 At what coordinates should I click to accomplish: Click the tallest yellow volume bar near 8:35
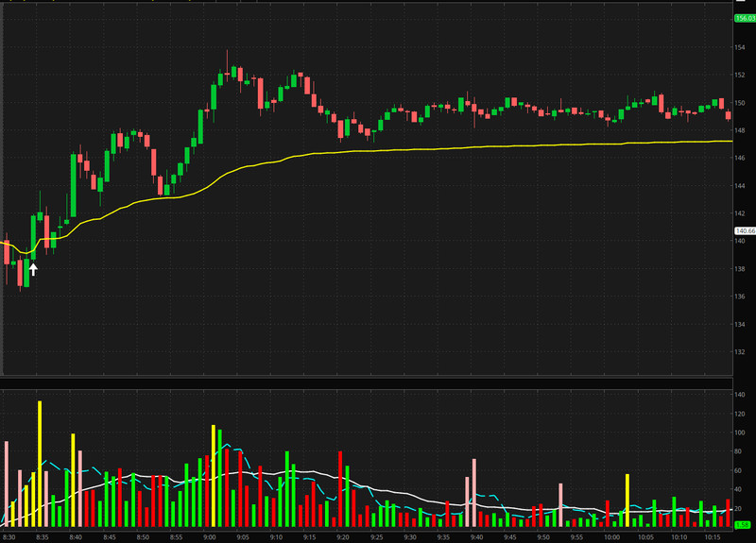pyautogui.click(x=40, y=464)
